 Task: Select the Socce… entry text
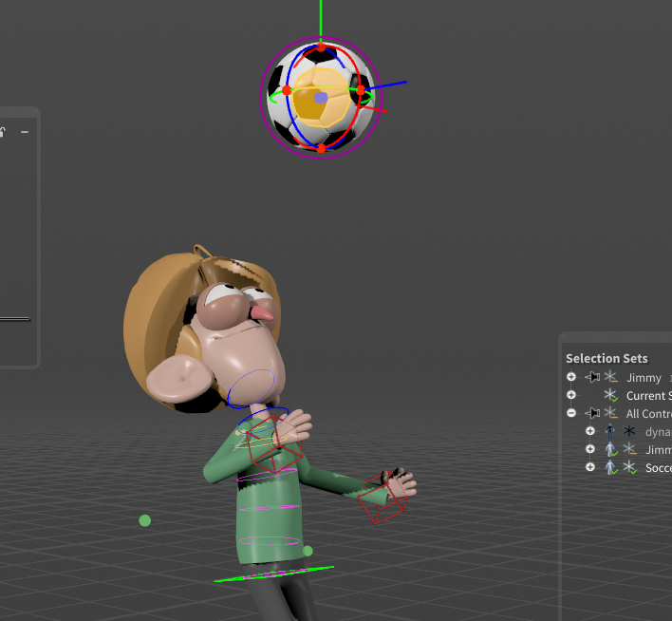[x=659, y=467]
